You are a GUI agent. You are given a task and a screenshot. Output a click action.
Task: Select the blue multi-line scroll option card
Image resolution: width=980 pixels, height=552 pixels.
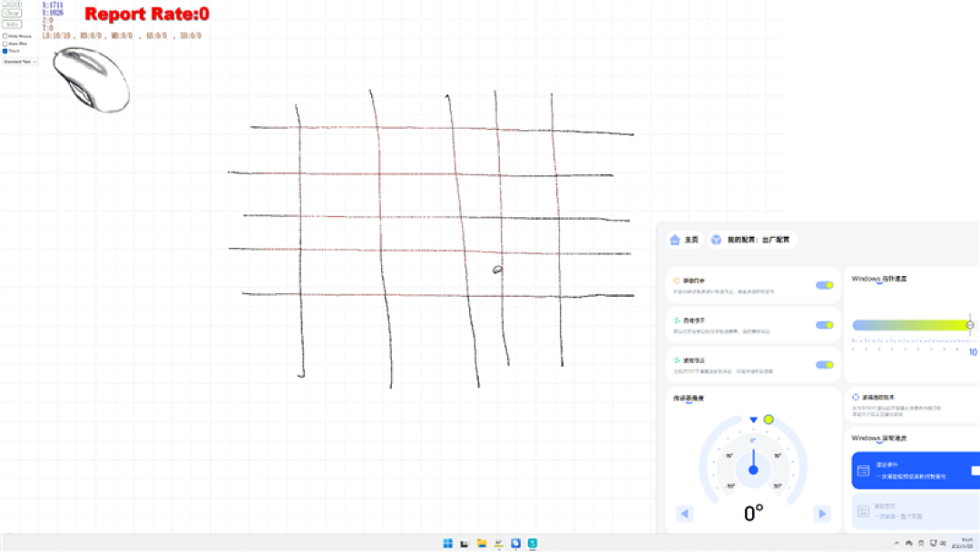click(915, 470)
